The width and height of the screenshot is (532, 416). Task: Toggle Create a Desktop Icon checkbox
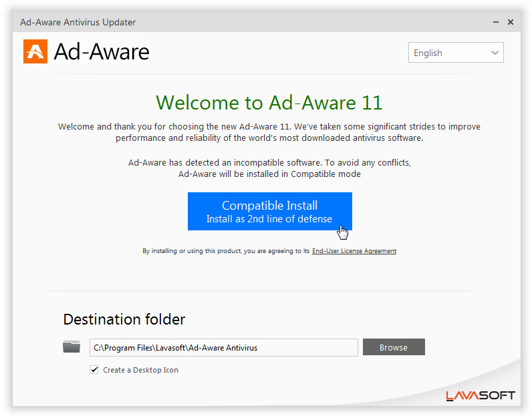coord(94,369)
